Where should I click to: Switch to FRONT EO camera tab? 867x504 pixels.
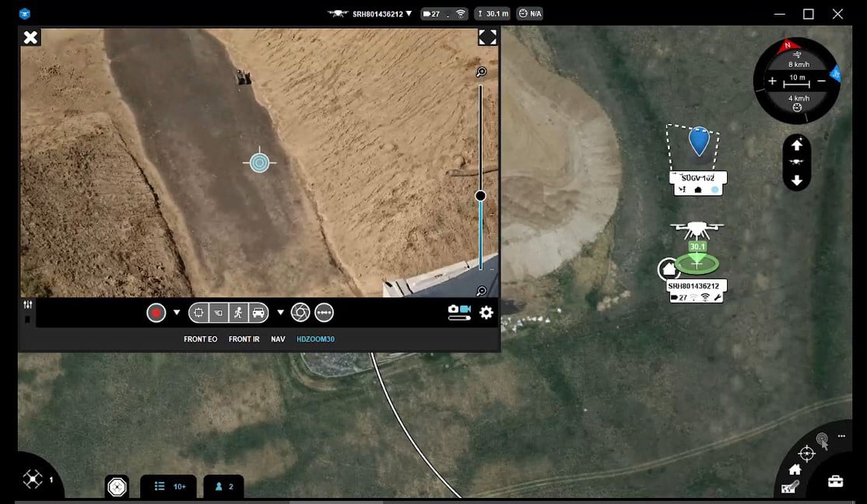200,339
